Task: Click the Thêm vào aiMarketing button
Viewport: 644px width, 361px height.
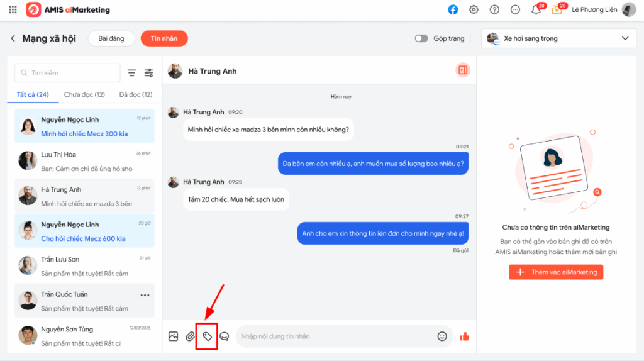Action: 556,272
